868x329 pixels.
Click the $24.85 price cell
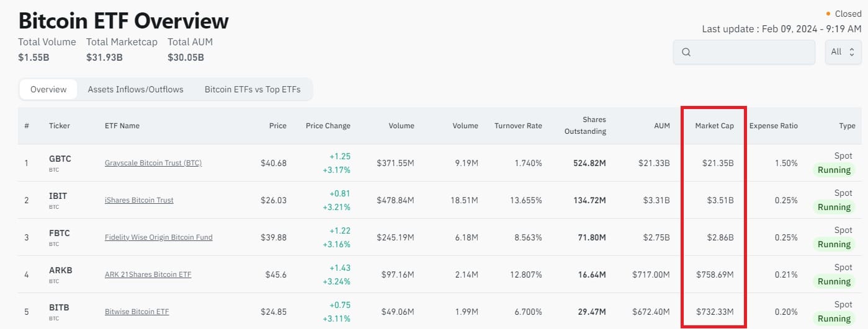pyautogui.click(x=274, y=312)
